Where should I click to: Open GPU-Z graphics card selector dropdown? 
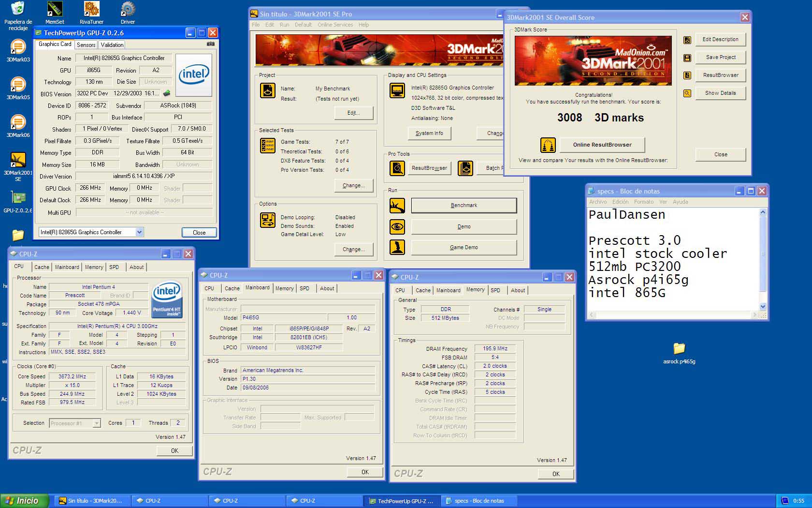[139, 232]
